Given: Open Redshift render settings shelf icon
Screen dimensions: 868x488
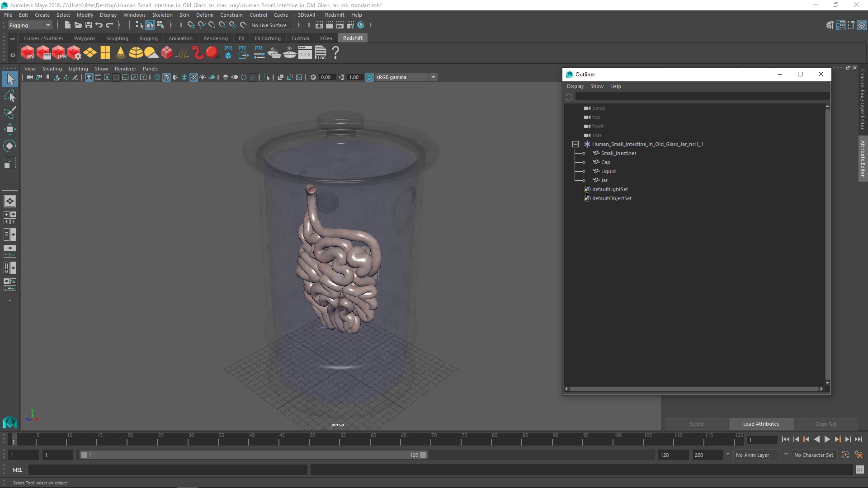Looking at the screenshot, I should [74, 53].
